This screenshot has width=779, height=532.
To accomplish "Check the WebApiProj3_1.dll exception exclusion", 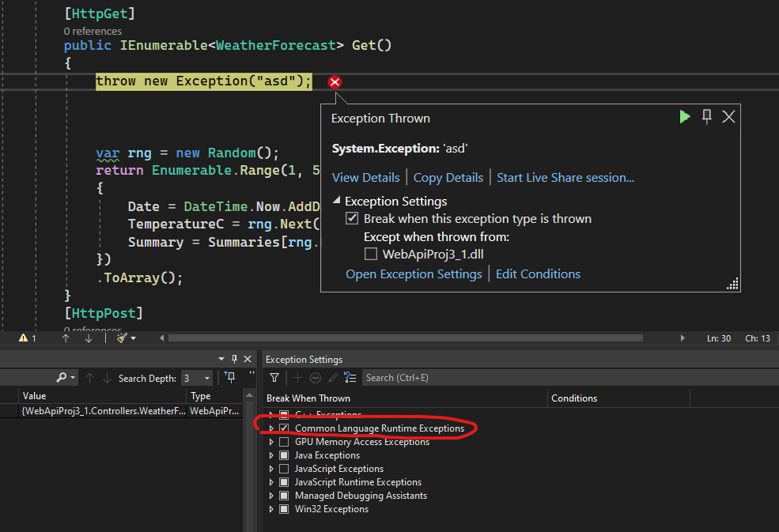I will [371, 255].
